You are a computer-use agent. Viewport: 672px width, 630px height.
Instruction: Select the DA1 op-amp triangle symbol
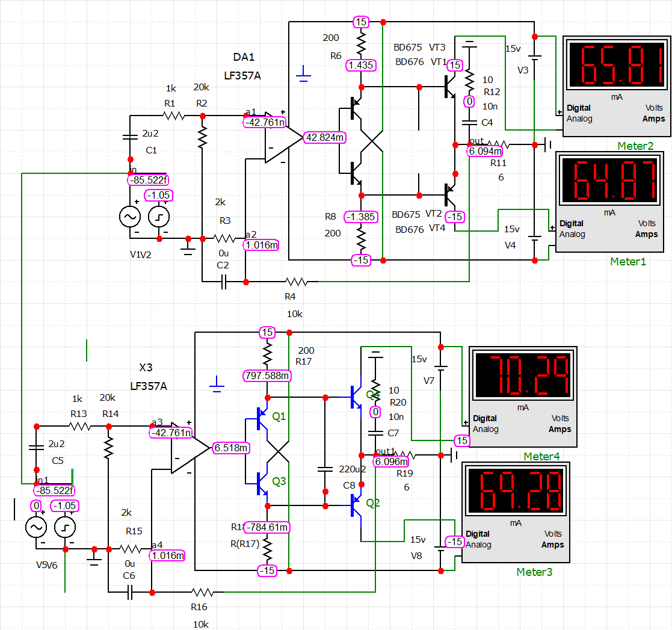[283, 138]
